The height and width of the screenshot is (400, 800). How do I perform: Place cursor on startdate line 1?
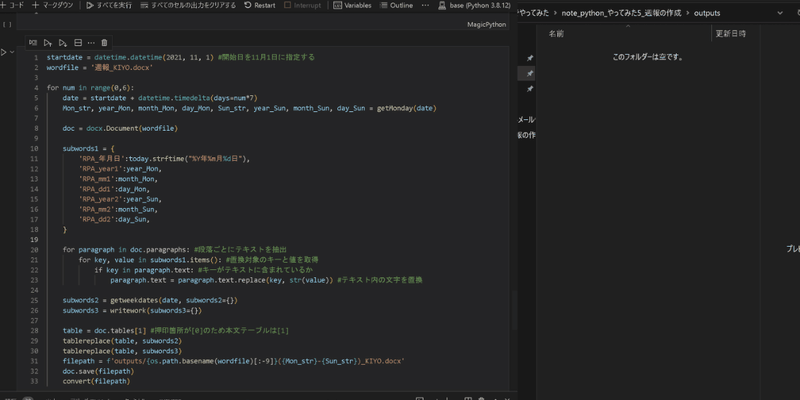(x=181, y=57)
